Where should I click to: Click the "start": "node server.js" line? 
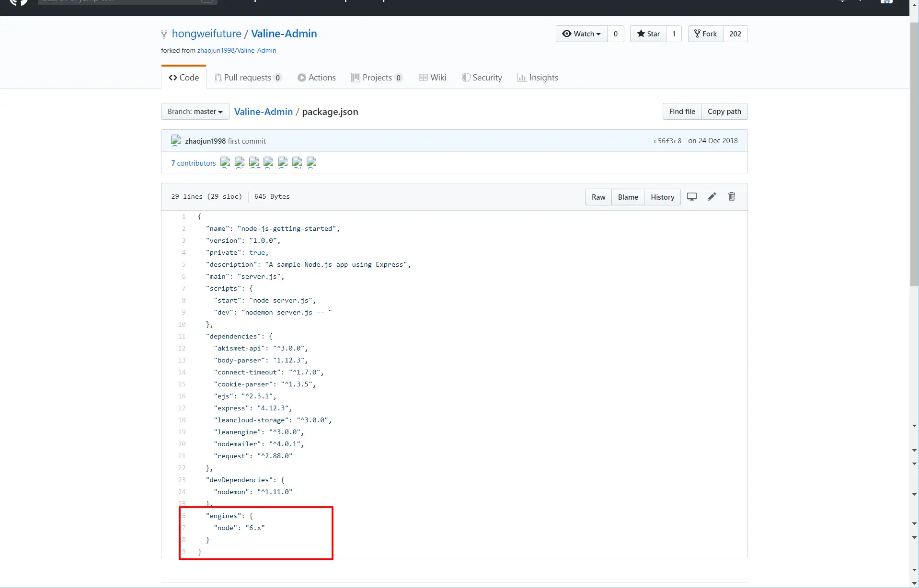pos(265,301)
